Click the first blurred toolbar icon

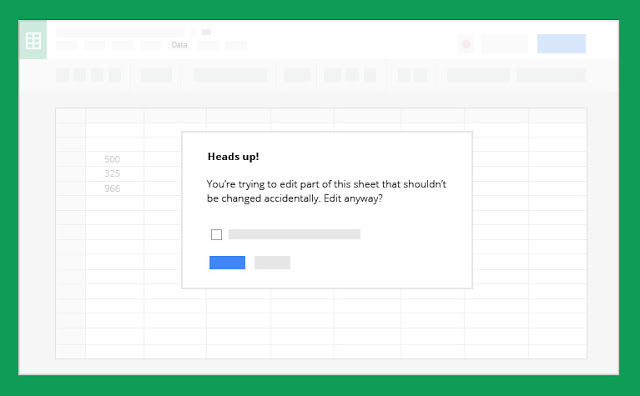pos(62,75)
